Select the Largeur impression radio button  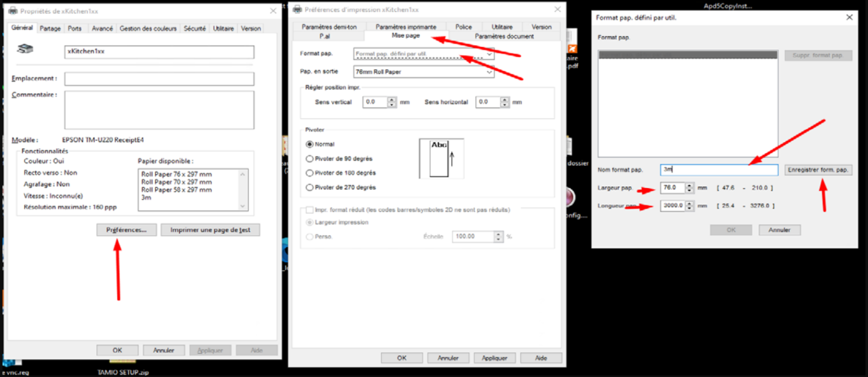click(309, 222)
